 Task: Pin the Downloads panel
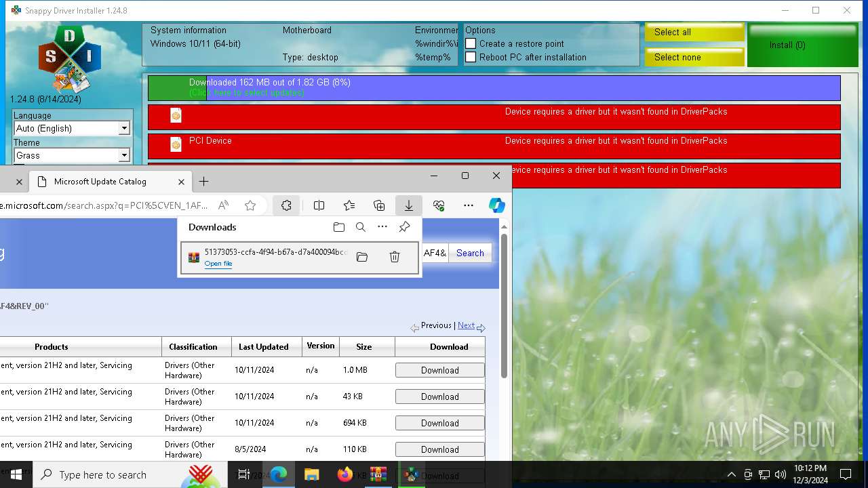(405, 227)
